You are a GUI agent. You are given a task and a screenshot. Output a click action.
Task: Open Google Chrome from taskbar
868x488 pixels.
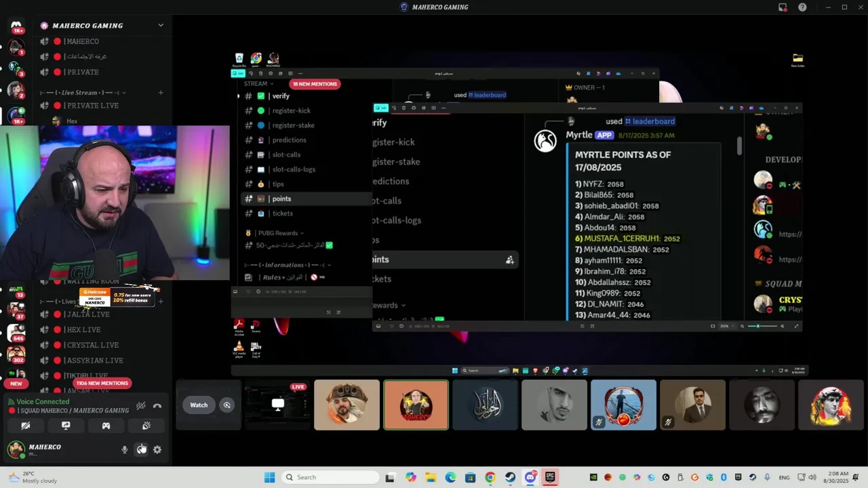tap(490, 477)
